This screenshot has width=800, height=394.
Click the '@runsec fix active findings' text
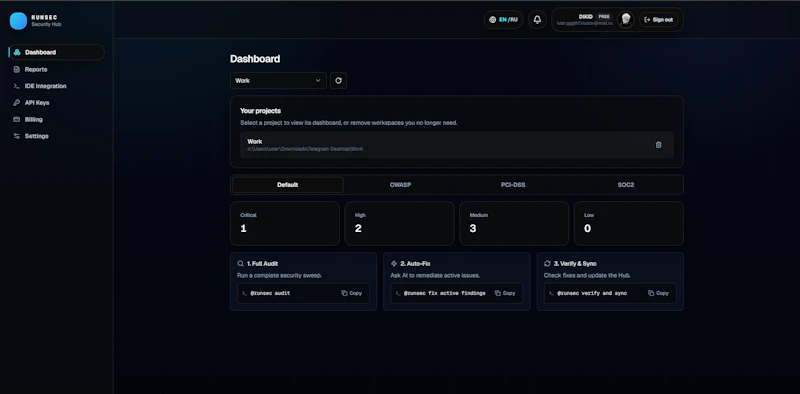[444, 293]
